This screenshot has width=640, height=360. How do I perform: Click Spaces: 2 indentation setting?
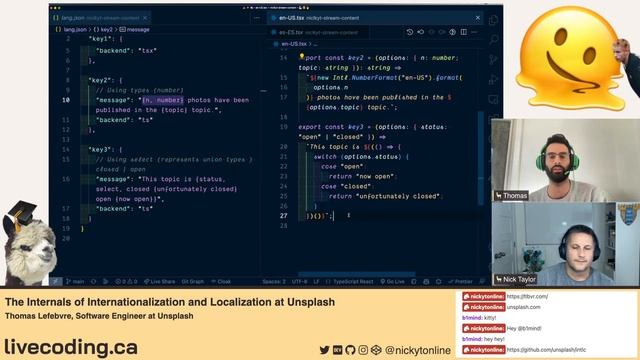(x=274, y=282)
